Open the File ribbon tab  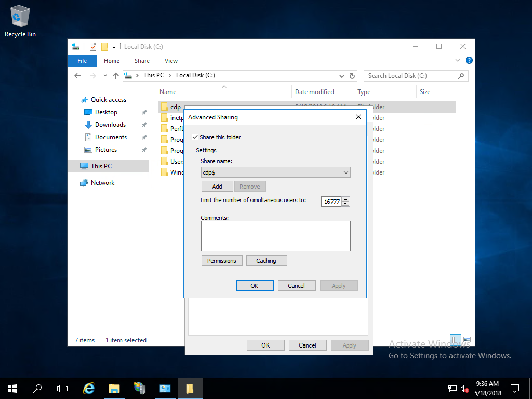coord(82,61)
